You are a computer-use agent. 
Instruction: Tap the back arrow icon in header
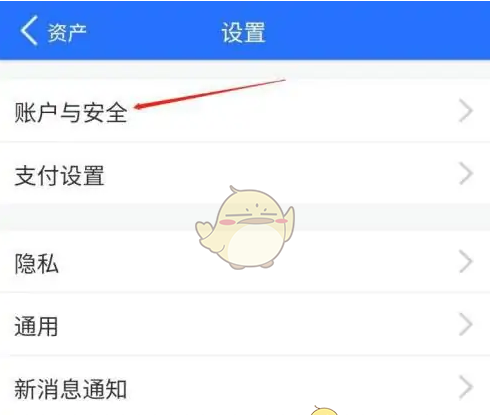(x=29, y=31)
